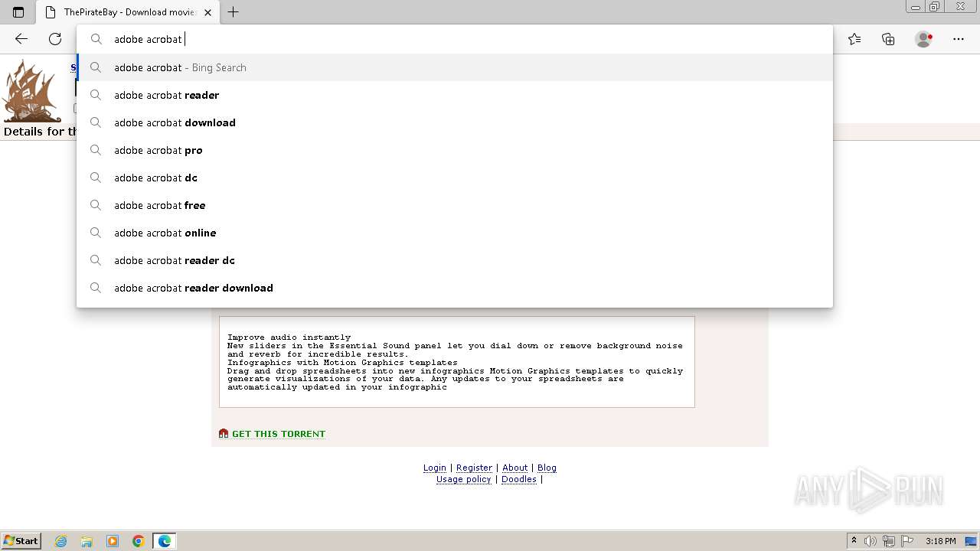Viewport: 980px width, 551px height.
Task: Open the Collections icon
Action: pos(888,39)
